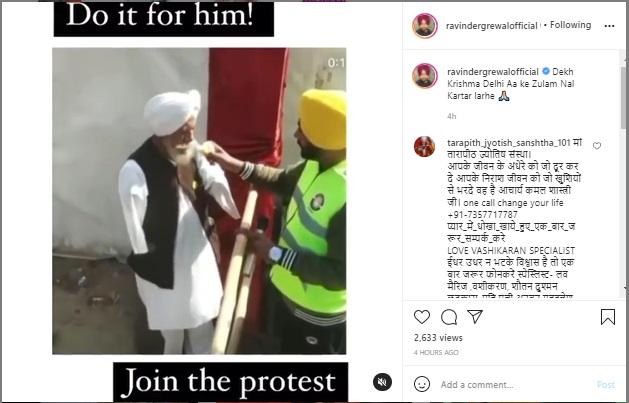Open comments with the speech bubble icon
629x403 pixels.
point(449,317)
